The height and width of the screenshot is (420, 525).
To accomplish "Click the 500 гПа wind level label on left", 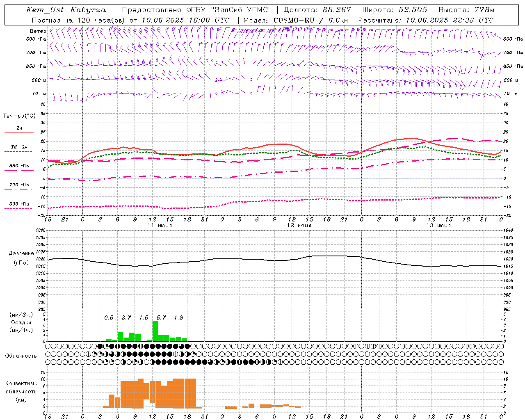I will [36, 39].
